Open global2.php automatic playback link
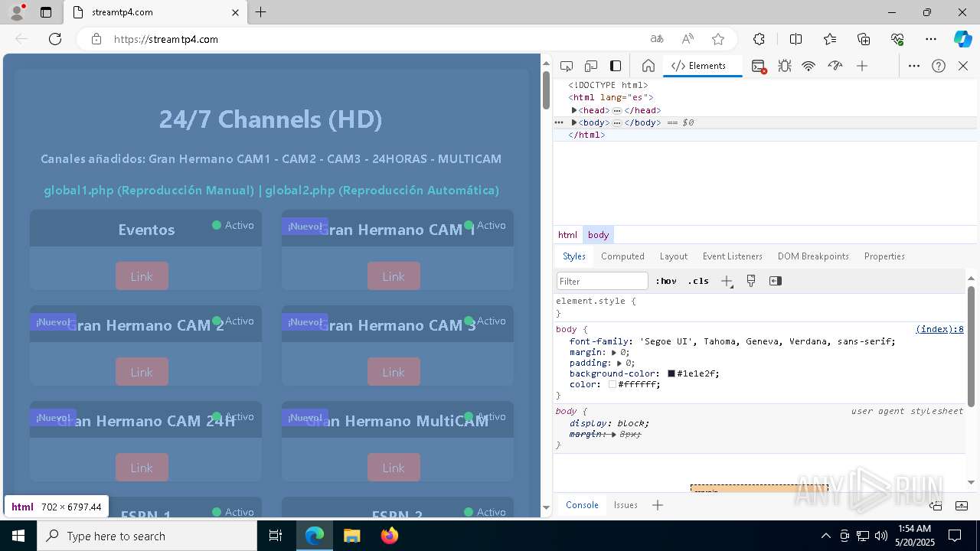Screen dimensions: 980x551 tap(382, 190)
